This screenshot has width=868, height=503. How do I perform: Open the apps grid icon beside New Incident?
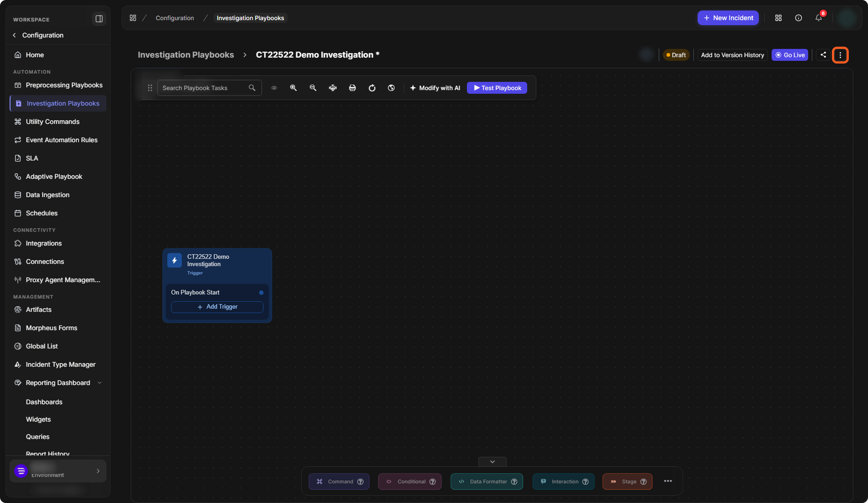(x=778, y=18)
